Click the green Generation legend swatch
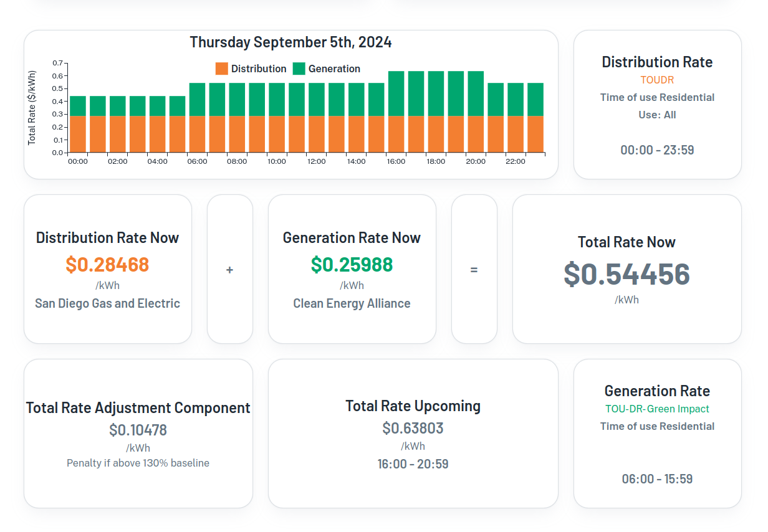This screenshot has width=768, height=532. pos(299,69)
